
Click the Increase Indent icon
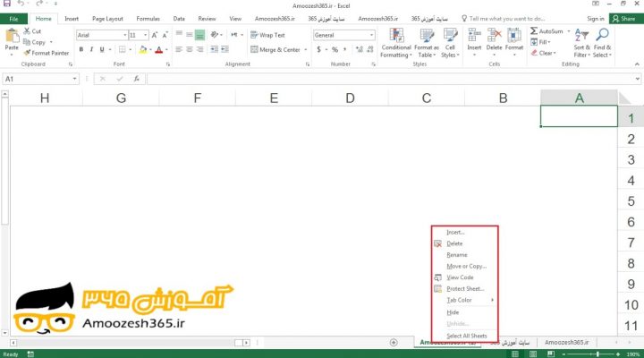[225, 49]
